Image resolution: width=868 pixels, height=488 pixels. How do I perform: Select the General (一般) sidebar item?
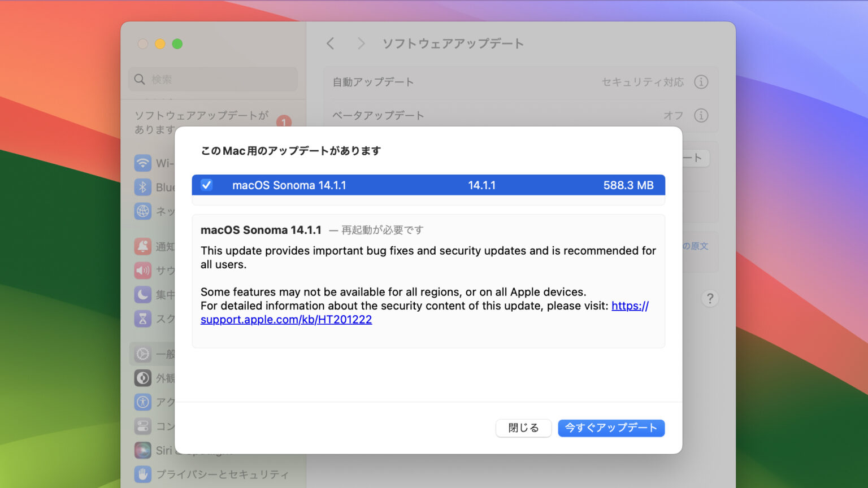143,354
